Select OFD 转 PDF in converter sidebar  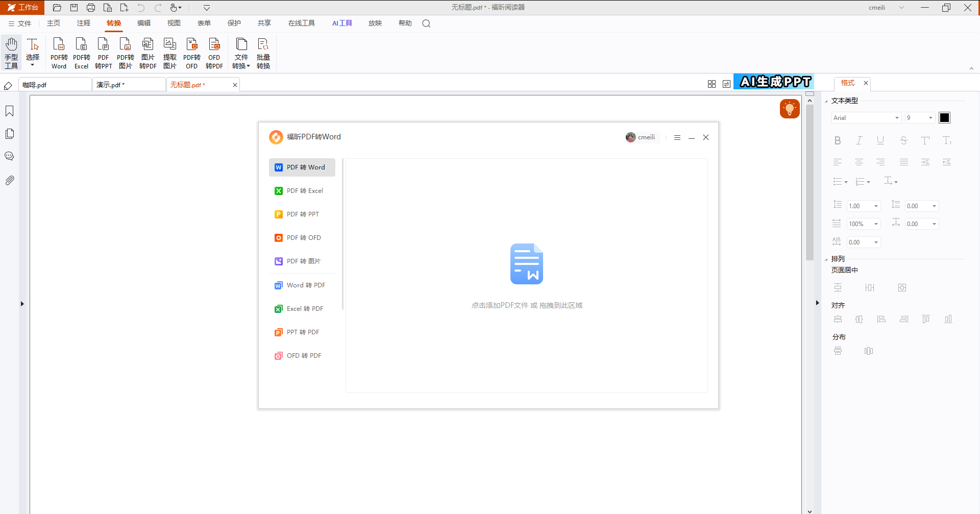(302, 356)
